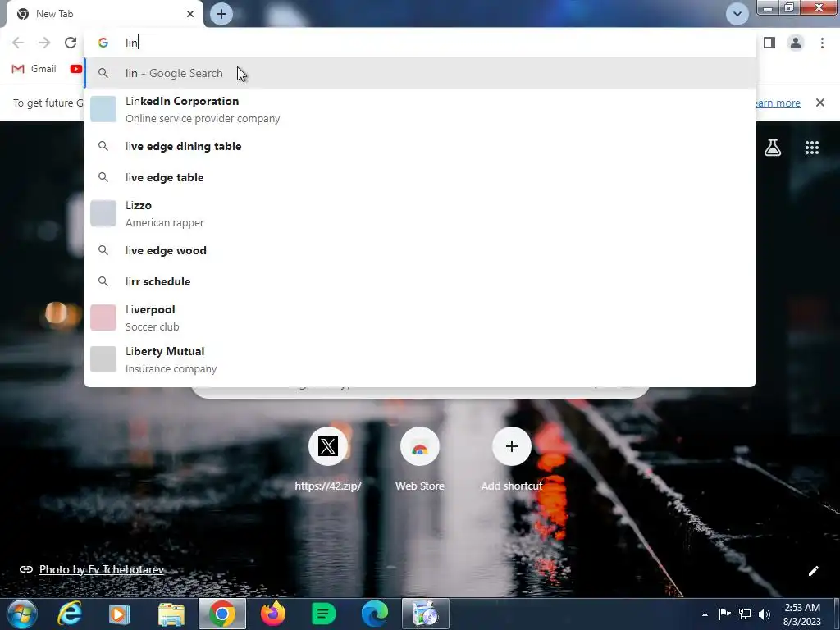Select 'lin - Google Search' suggestion
Image resolution: width=840 pixels, height=630 pixels.
(420, 73)
